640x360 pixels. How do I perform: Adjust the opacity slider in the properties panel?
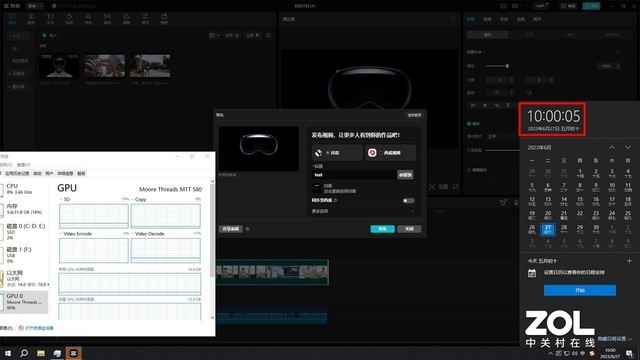tap(502, 150)
